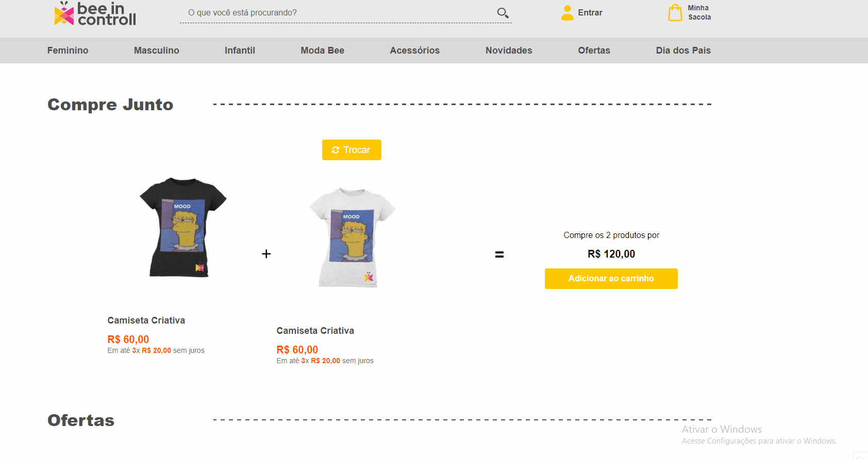Open Minha Sacola link
Viewport: 868px width, 459px height.
tap(699, 13)
